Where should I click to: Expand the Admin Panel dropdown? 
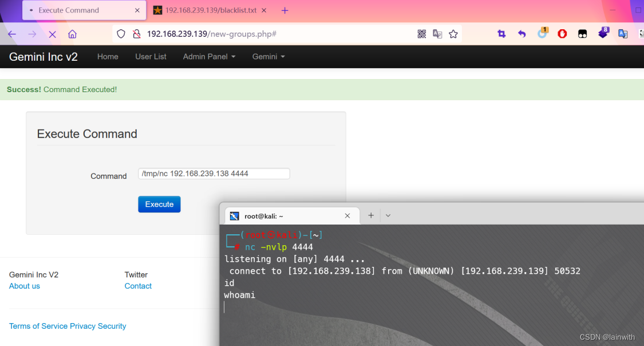coord(209,57)
